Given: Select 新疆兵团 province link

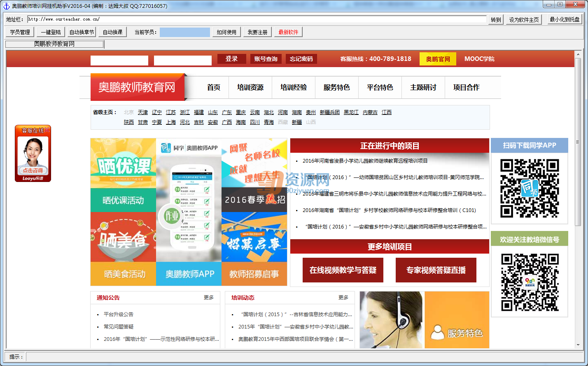Looking at the screenshot, I should [x=330, y=112].
